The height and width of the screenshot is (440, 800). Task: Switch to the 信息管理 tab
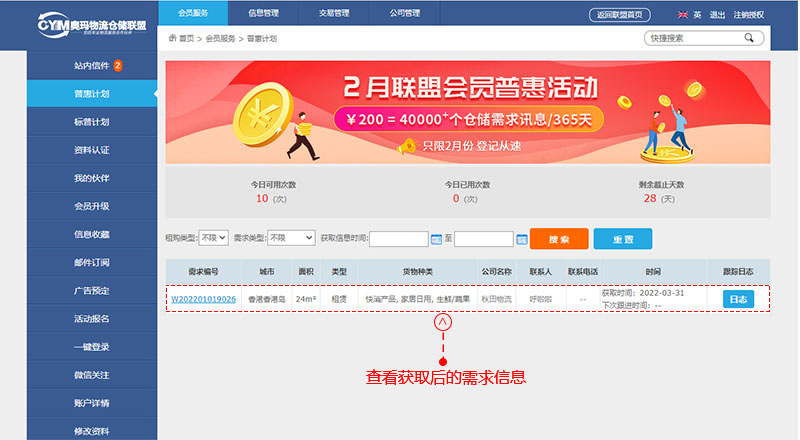click(263, 13)
